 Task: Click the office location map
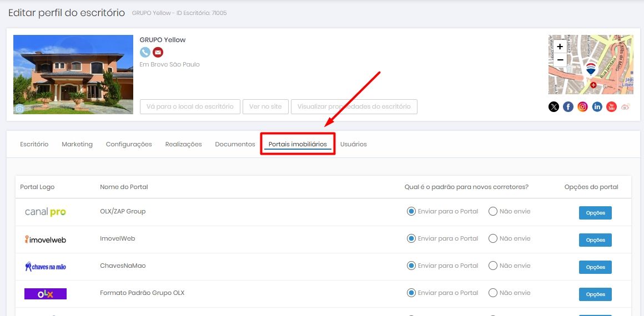pyautogui.click(x=591, y=64)
